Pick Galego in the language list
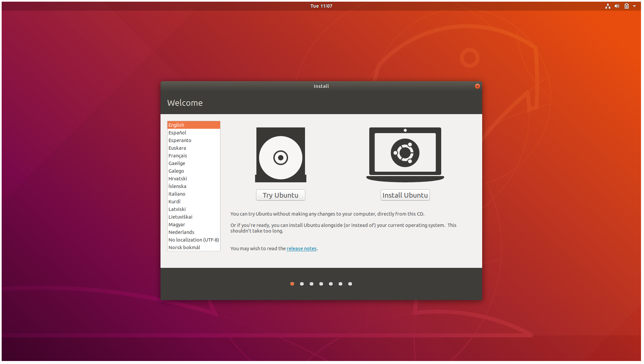 [193, 171]
